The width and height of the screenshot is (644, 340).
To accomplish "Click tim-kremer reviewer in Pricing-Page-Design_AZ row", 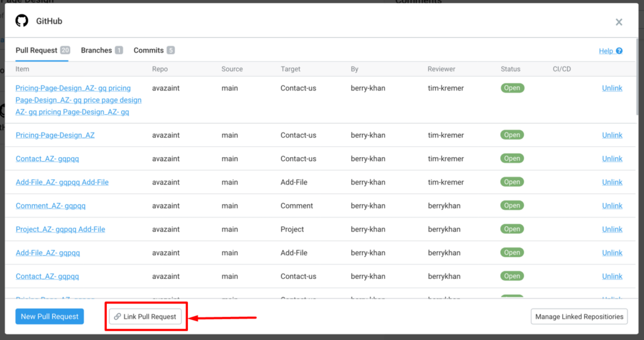I will (446, 135).
